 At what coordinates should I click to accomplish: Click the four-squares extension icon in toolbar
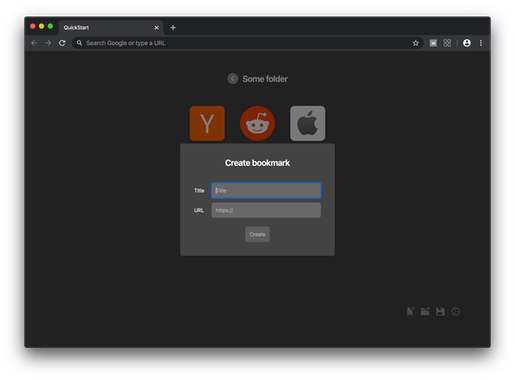(447, 43)
